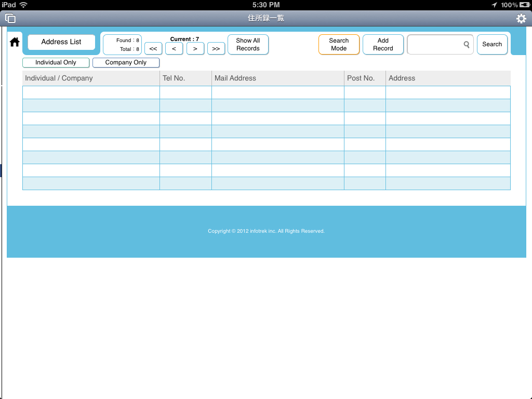Toggle Search Mode
Screen dimensions: 532x399
coord(339,44)
